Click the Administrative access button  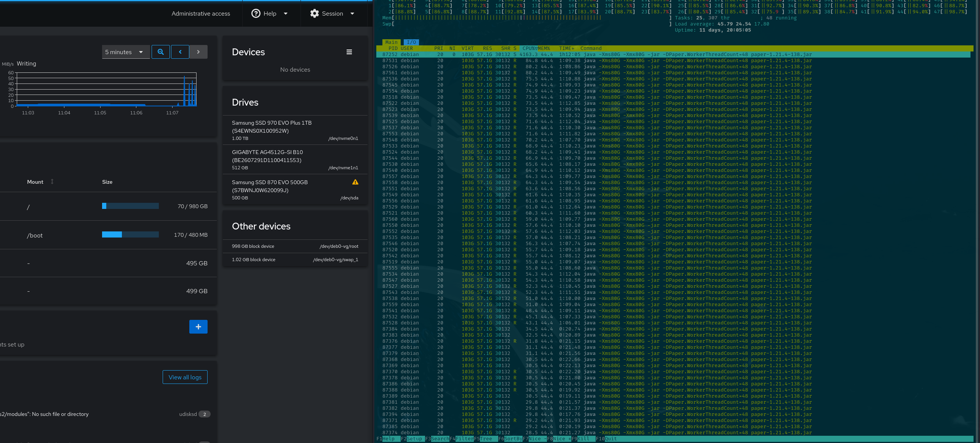click(x=201, y=14)
